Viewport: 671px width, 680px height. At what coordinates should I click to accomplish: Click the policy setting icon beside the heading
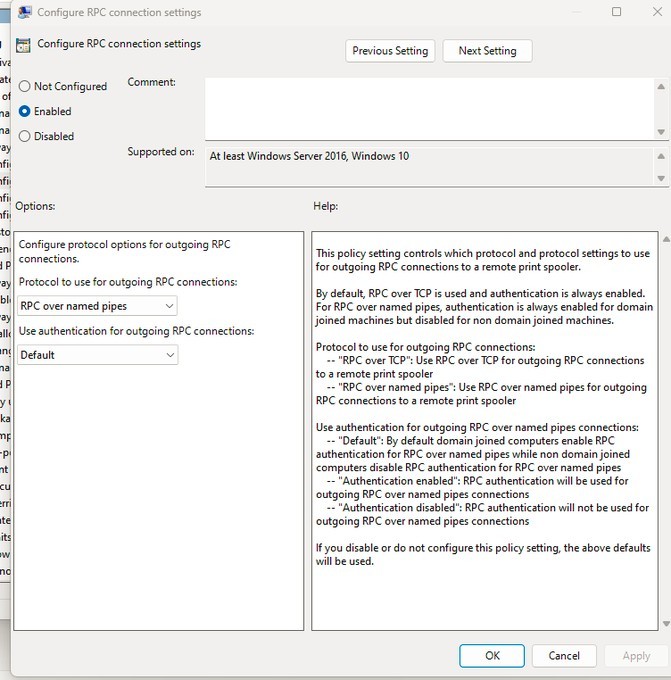point(24,45)
